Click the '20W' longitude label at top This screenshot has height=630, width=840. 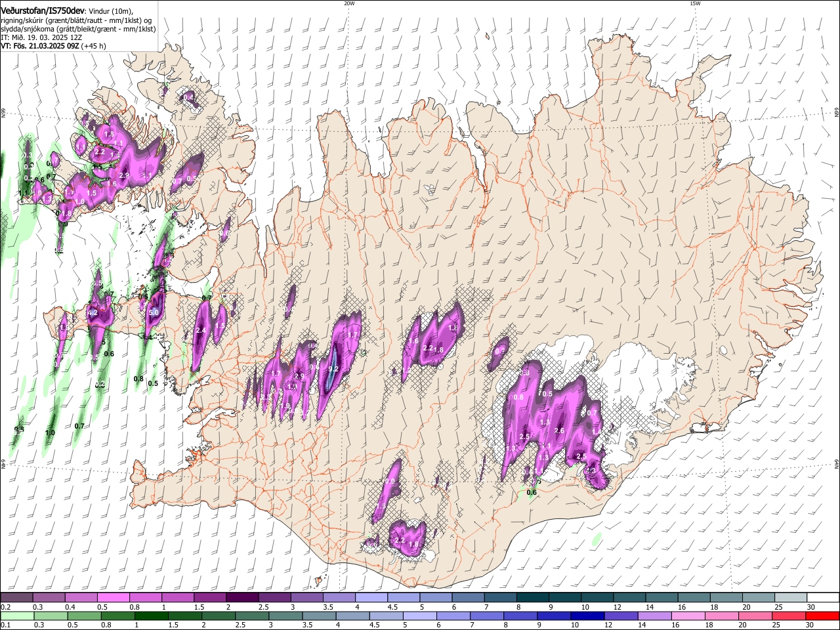point(349,3)
